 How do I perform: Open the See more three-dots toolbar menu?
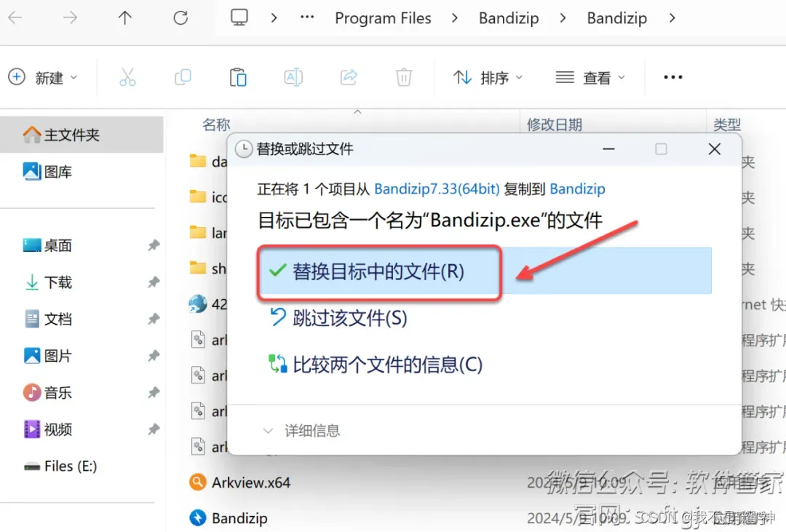coord(672,77)
